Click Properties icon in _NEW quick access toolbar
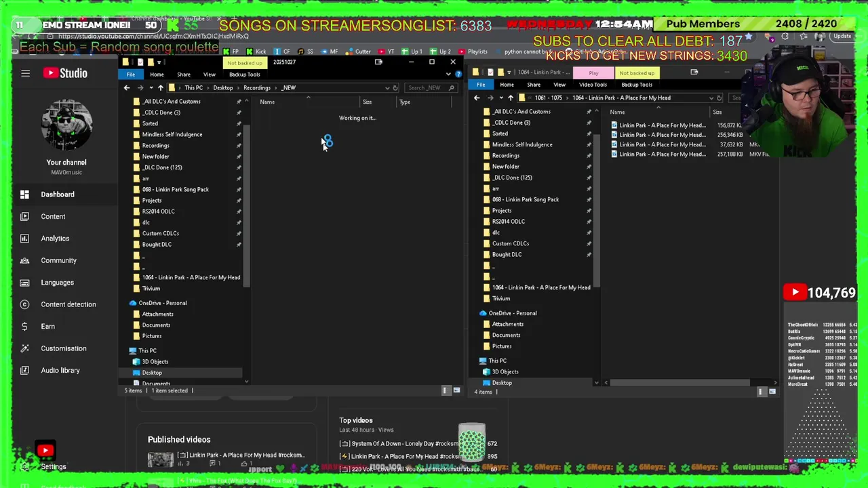 point(140,62)
